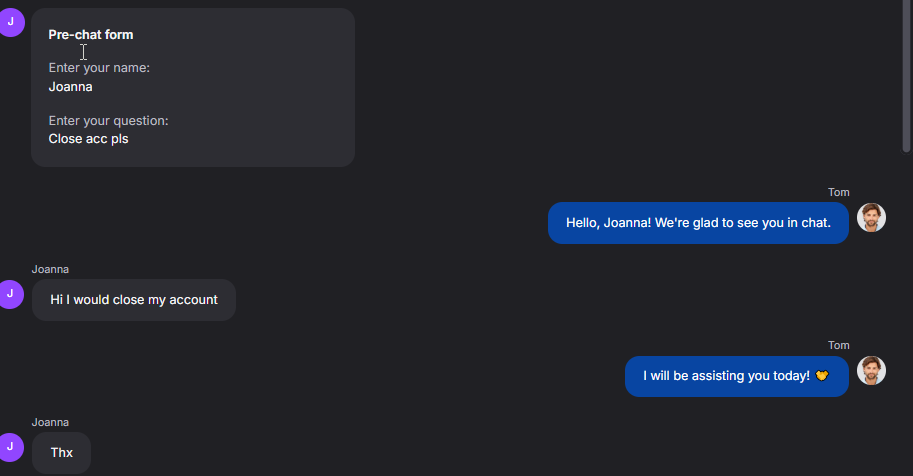Click the purple J avatar beside 'Hi I would close my account'

tap(10, 294)
